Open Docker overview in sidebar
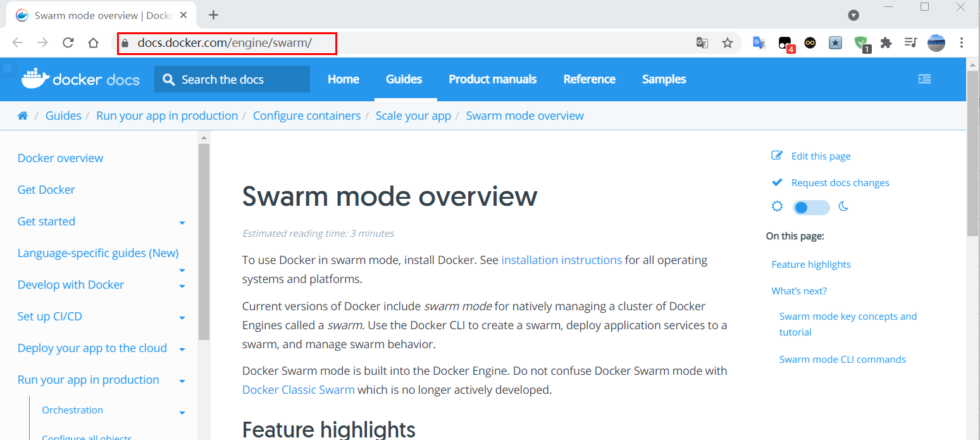 [61, 158]
